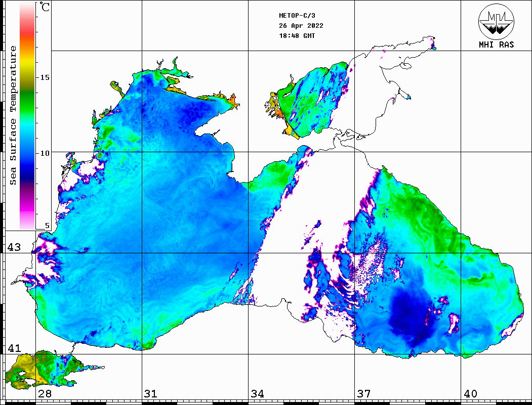Viewport: 532px width, 405px height.
Task: Click the MHI RAS logo emblem
Action: tap(496, 21)
